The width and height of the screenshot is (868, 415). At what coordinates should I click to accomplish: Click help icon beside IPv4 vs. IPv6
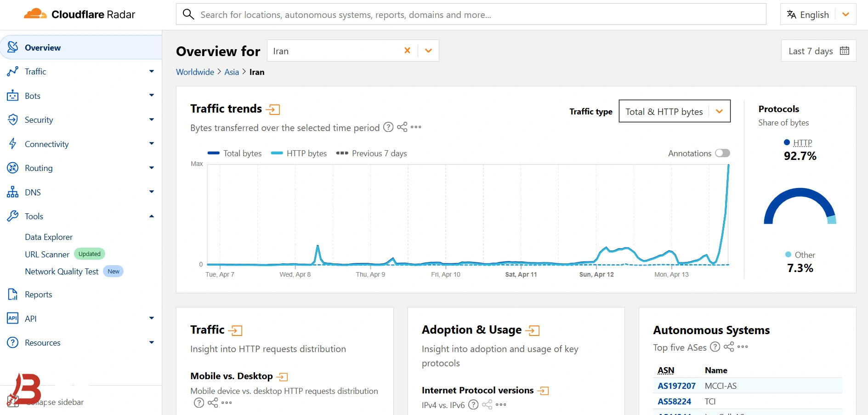click(473, 405)
